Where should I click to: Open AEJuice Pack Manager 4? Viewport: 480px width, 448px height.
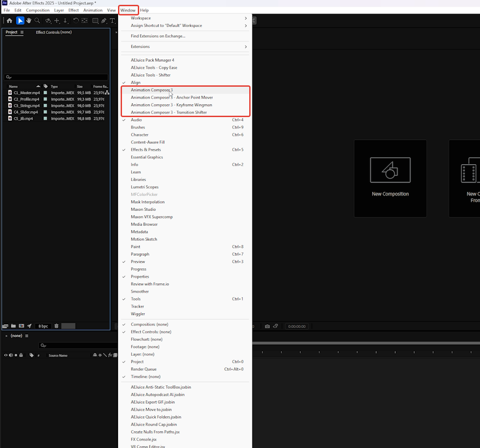tap(185, 60)
